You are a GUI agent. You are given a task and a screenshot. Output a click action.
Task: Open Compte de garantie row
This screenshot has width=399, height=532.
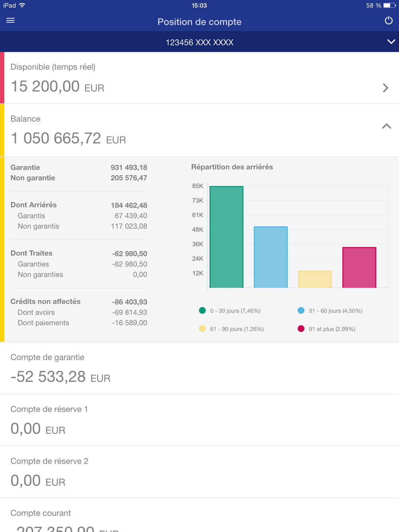tap(199, 368)
